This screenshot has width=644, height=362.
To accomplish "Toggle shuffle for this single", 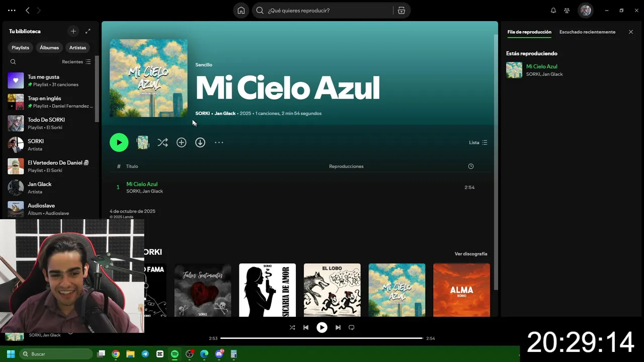I will [x=163, y=142].
